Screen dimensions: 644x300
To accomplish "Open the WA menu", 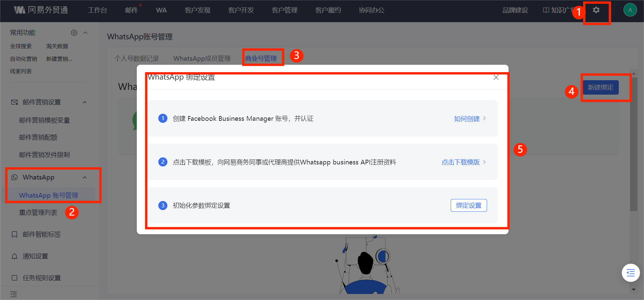I will click(x=161, y=10).
